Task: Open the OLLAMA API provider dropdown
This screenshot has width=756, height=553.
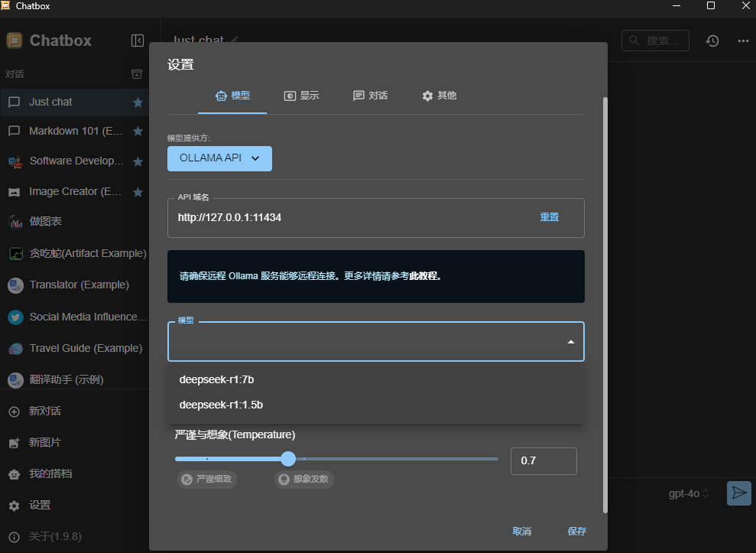Action: (219, 158)
